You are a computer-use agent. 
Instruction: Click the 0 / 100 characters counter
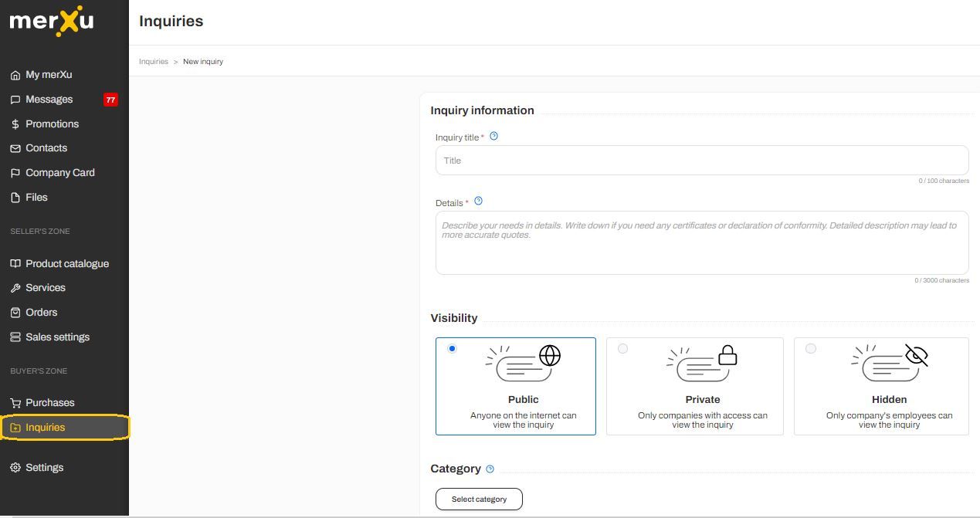944,181
